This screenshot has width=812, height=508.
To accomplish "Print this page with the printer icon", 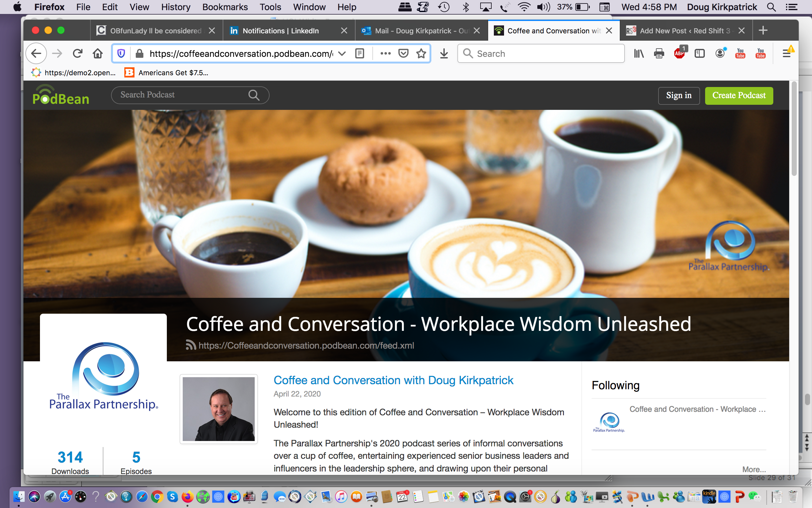I will pyautogui.click(x=659, y=53).
